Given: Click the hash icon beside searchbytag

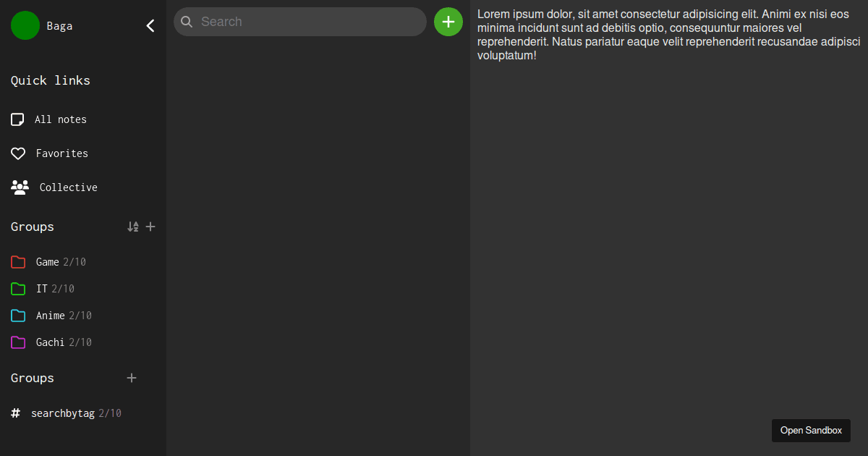Looking at the screenshot, I should pos(16,413).
